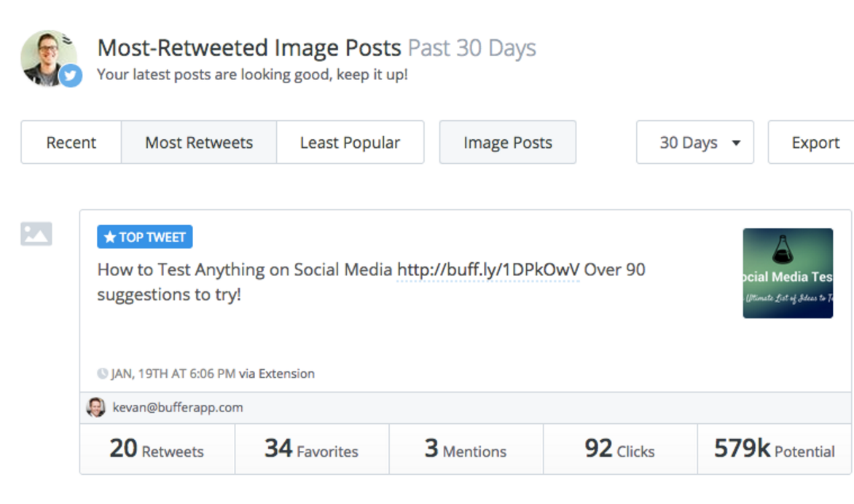This screenshot has height=504, width=854.
Task: Click the image post type icon
Action: click(x=36, y=234)
